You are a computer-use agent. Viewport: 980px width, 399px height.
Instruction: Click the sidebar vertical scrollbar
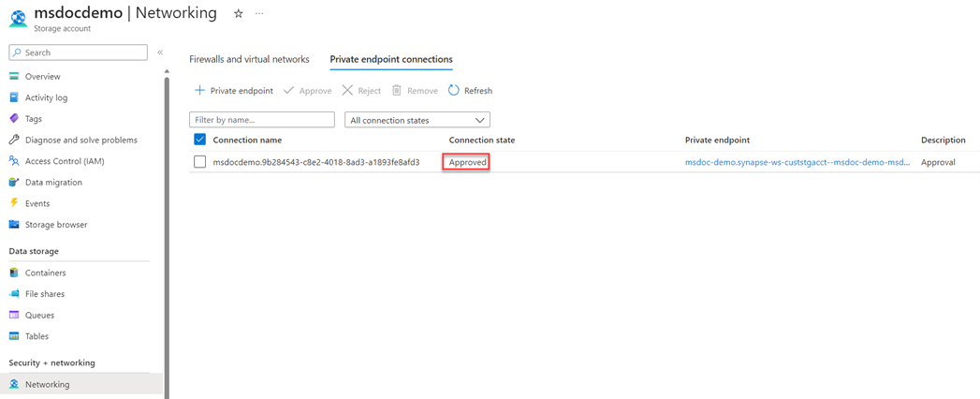click(x=167, y=238)
